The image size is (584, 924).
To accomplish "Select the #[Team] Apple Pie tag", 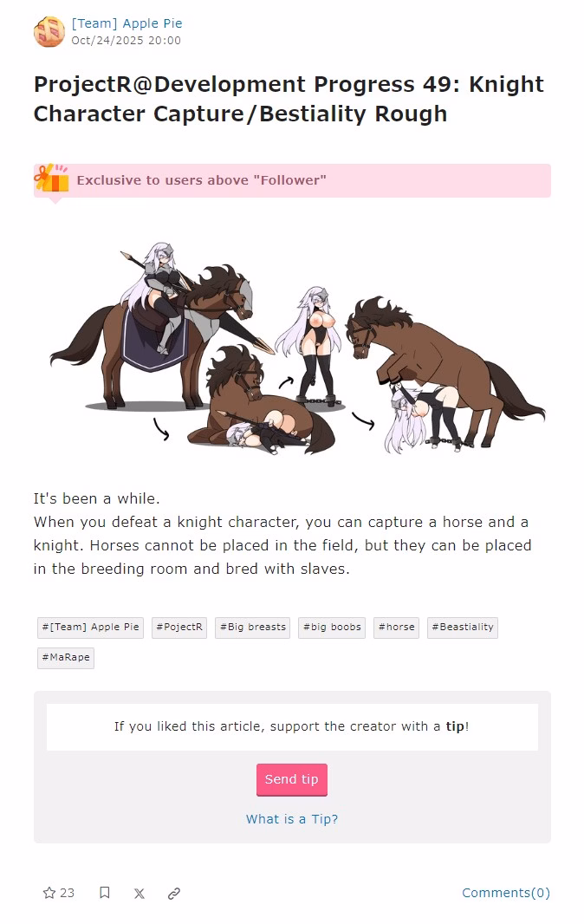I will (x=91, y=627).
